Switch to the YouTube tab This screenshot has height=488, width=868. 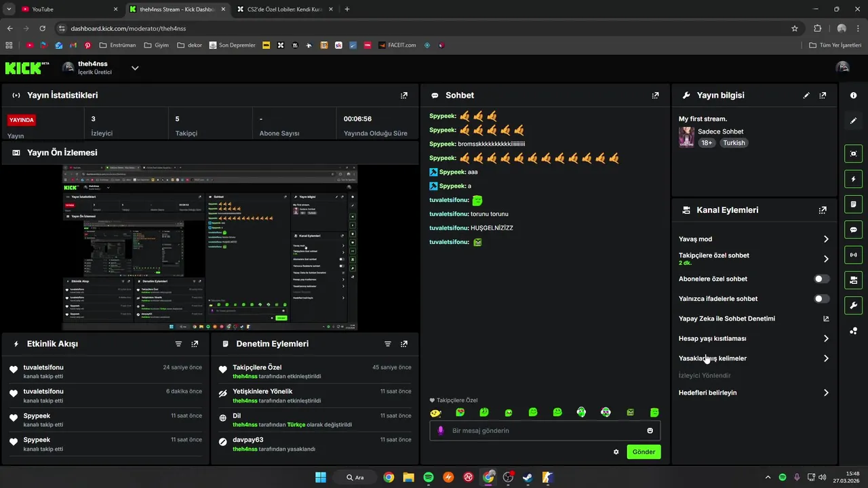[x=70, y=9]
